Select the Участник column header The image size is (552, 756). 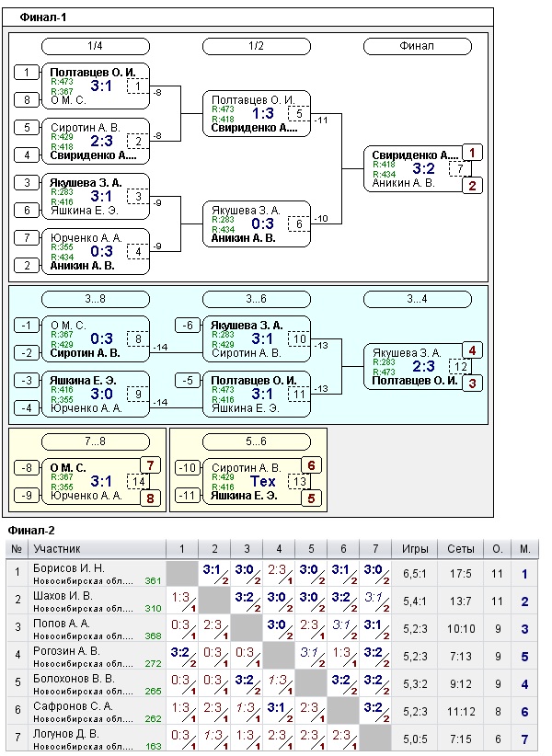coord(57,549)
